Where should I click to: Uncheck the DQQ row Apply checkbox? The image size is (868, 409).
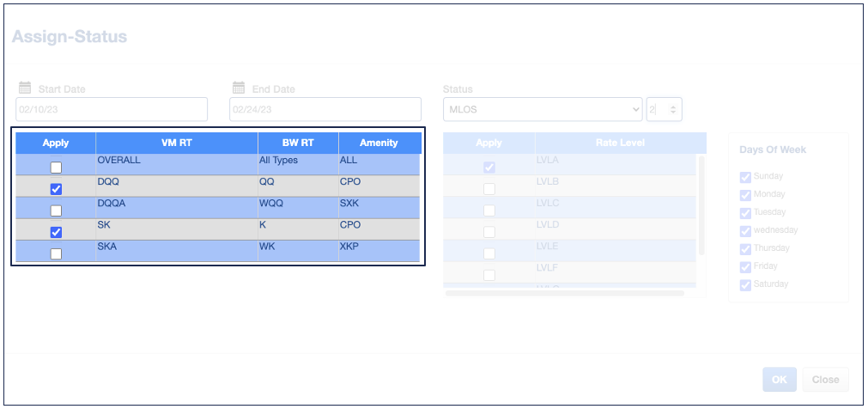[x=56, y=189]
